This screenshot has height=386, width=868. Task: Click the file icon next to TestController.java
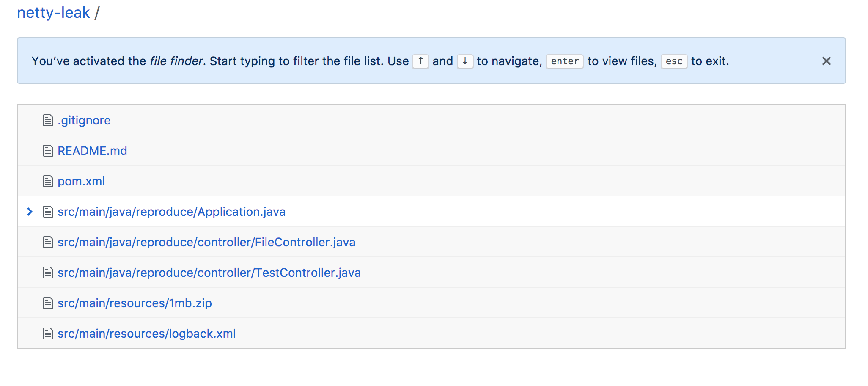(x=47, y=272)
